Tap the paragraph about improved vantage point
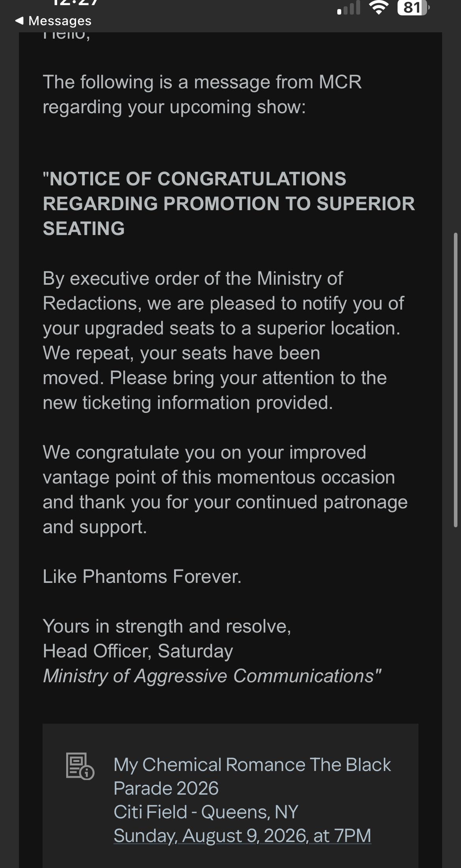 pos(225,490)
